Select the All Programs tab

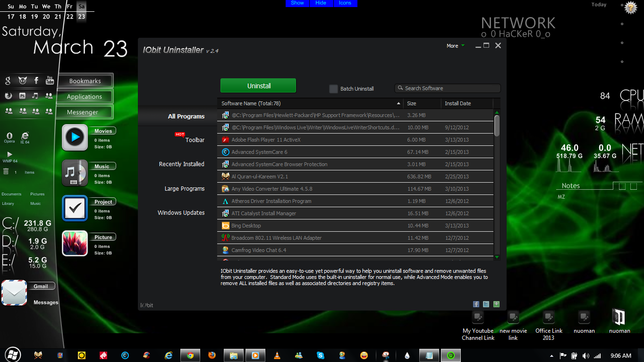(186, 117)
